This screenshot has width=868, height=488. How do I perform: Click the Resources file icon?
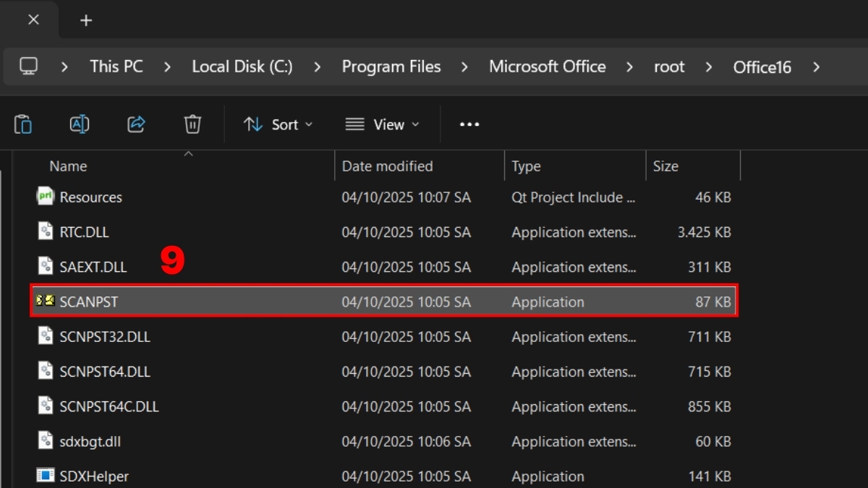pos(46,197)
